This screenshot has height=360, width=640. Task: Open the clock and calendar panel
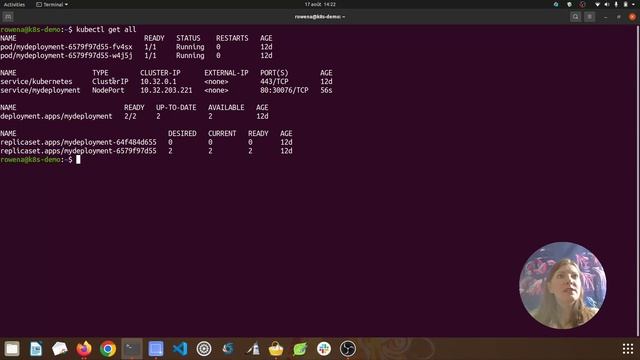[320, 4]
